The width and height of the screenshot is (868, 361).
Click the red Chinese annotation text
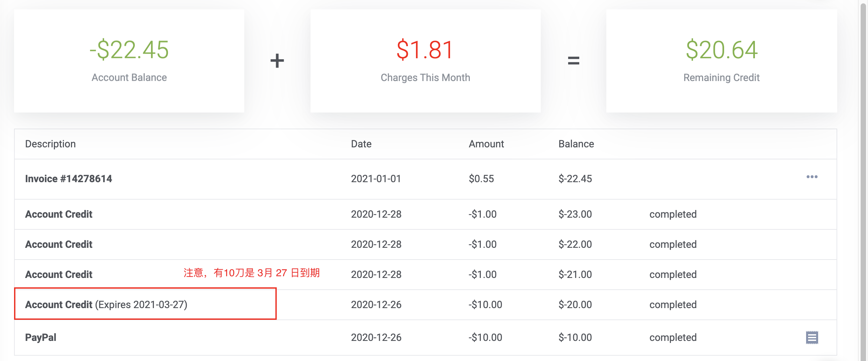(251, 273)
